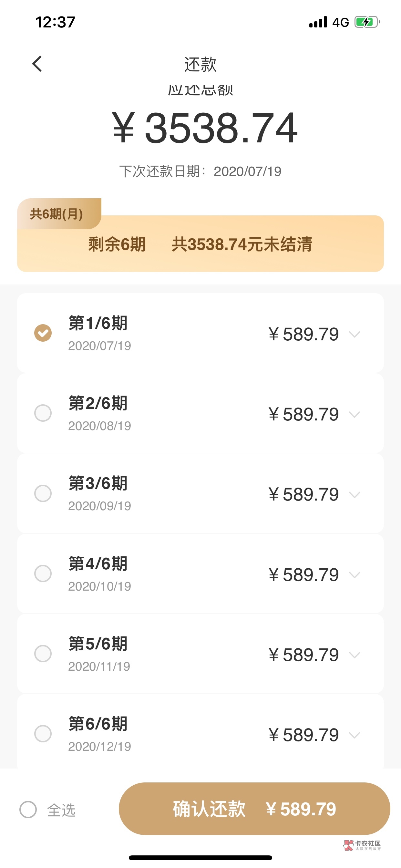The height and width of the screenshot is (868, 401).
Task: Tap the watermark logo at bottom right
Action: (362, 845)
